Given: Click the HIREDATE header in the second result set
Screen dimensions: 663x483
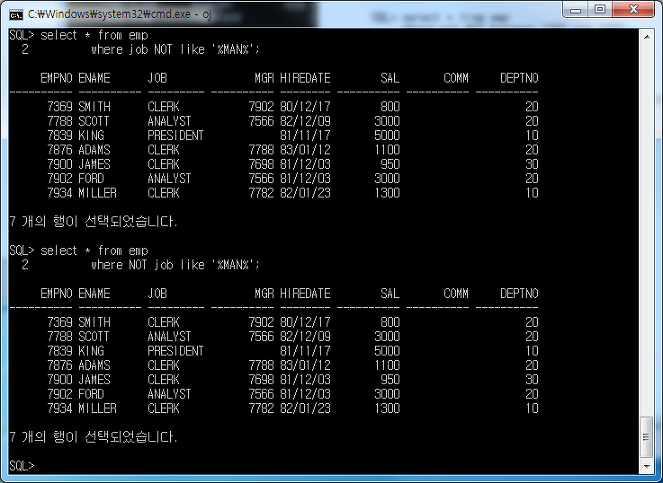Looking at the screenshot, I should tap(305, 294).
